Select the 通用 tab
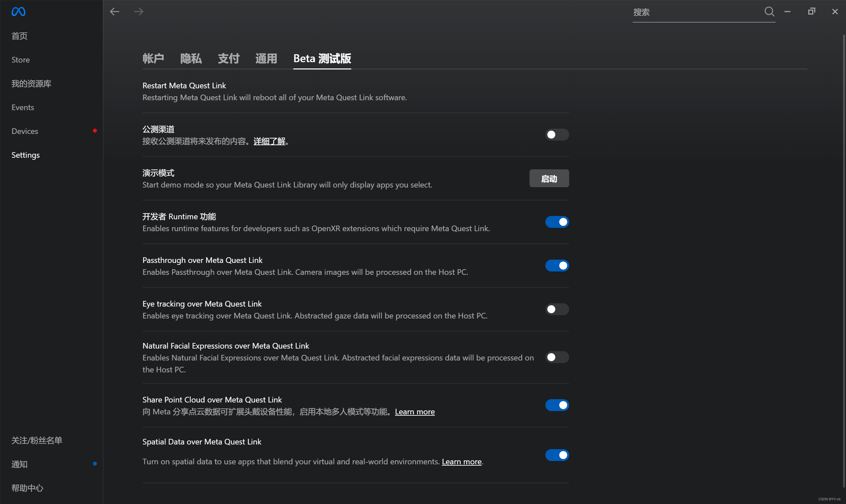846x504 pixels. point(266,59)
